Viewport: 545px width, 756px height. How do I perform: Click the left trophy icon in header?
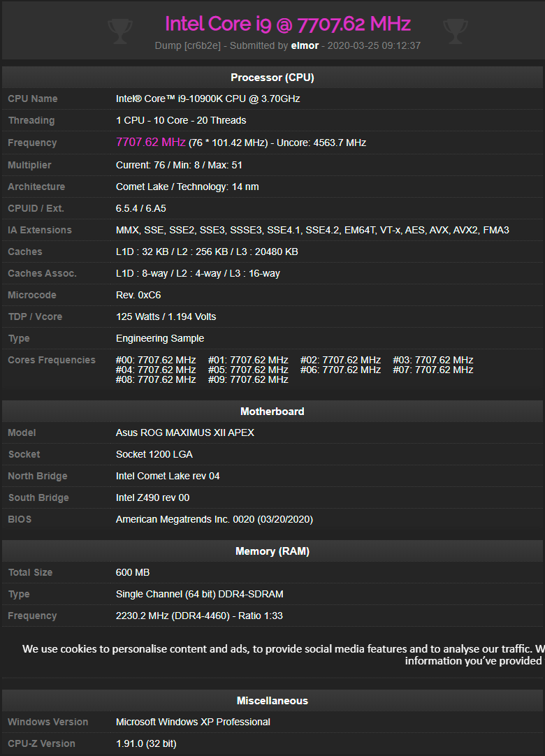(x=120, y=31)
